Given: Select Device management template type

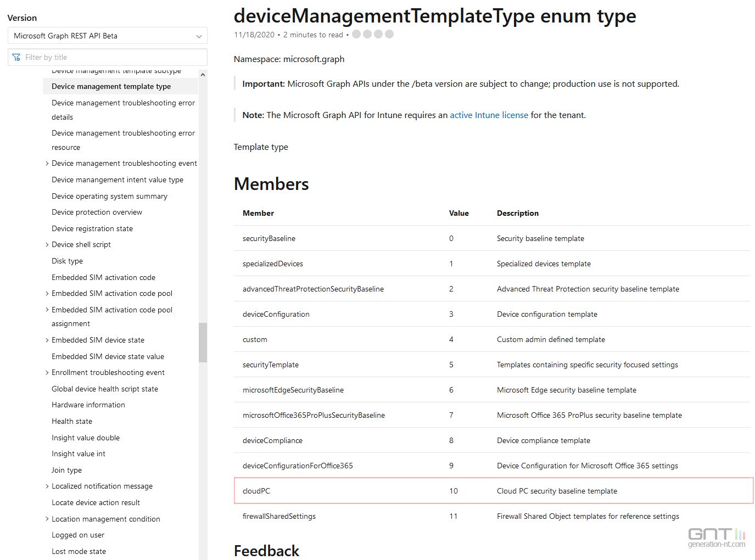Looking at the screenshot, I should [x=111, y=86].
